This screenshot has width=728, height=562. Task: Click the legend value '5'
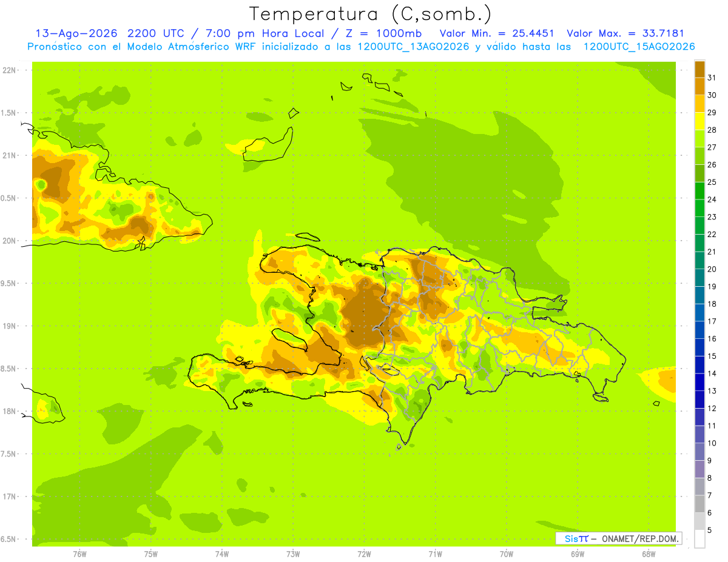tap(710, 530)
